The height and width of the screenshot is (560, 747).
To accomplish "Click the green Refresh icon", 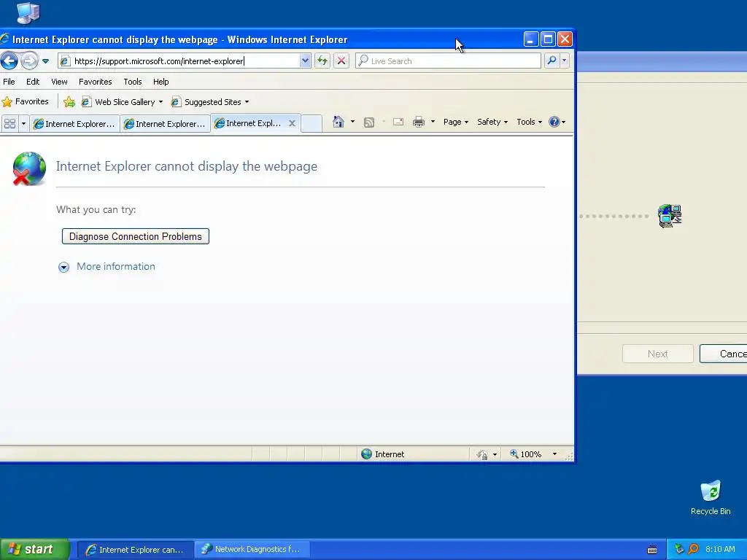I will 322,61.
